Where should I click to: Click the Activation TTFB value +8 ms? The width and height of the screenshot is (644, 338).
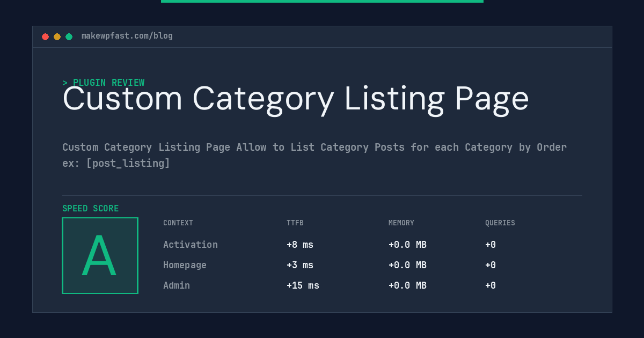300,245
